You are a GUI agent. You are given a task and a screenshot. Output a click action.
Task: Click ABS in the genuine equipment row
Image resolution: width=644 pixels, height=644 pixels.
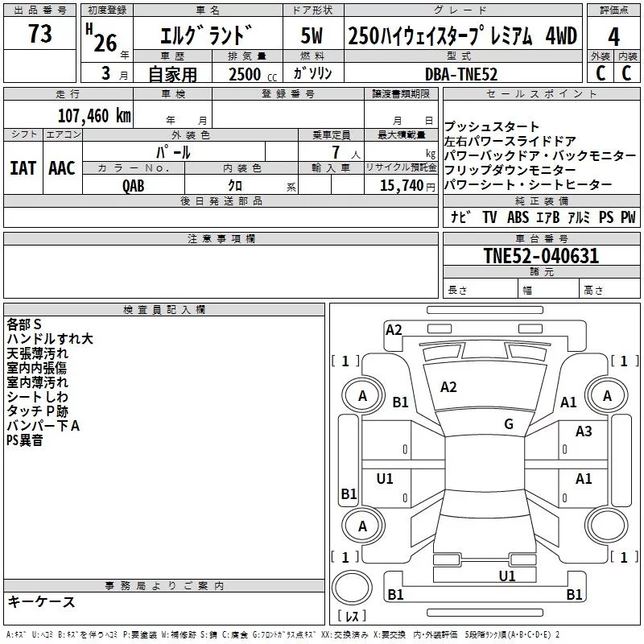(518, 217)
